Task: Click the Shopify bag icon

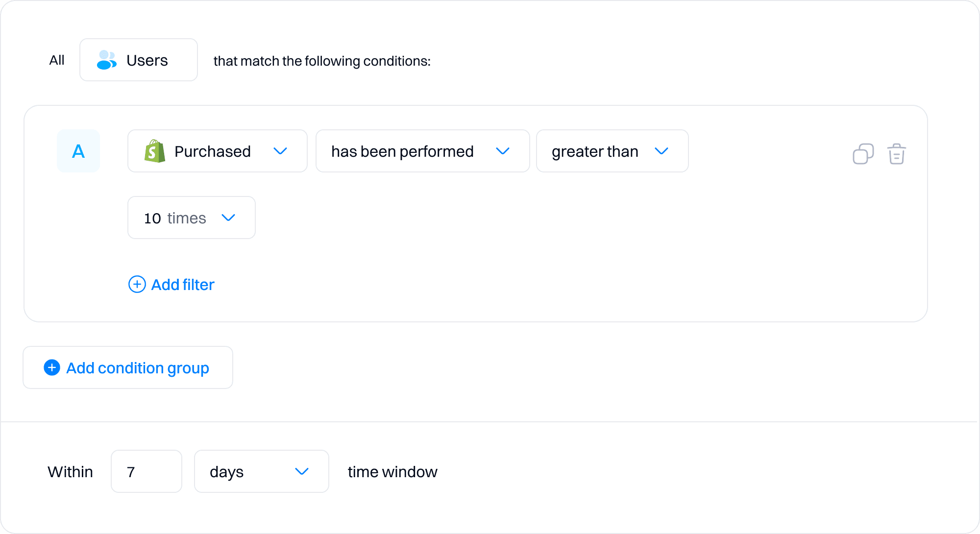Action: coord(154,151)
